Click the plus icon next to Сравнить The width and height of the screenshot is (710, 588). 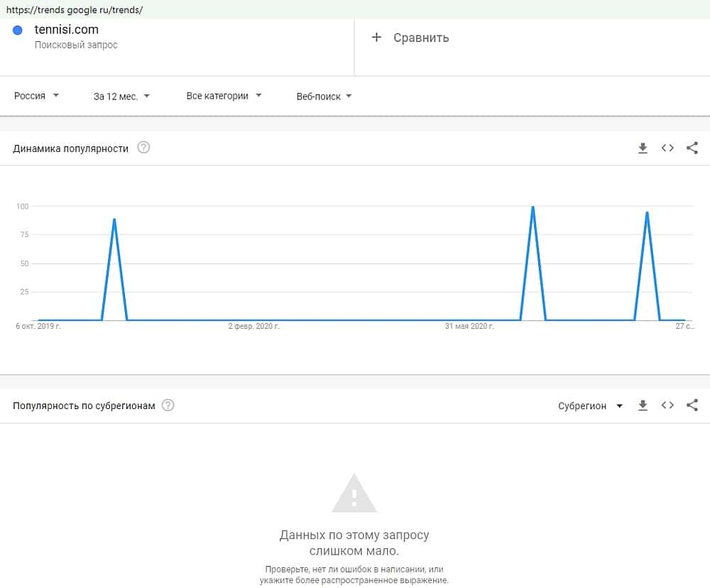tap(376, 37)
